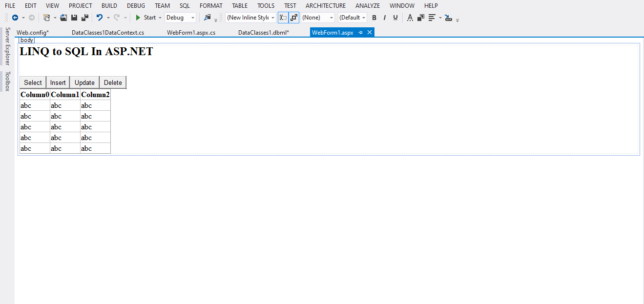The width and height of the screenshot is (644, 304).
Task: Open the EDIT menu
Action: [x=31, y=6]
